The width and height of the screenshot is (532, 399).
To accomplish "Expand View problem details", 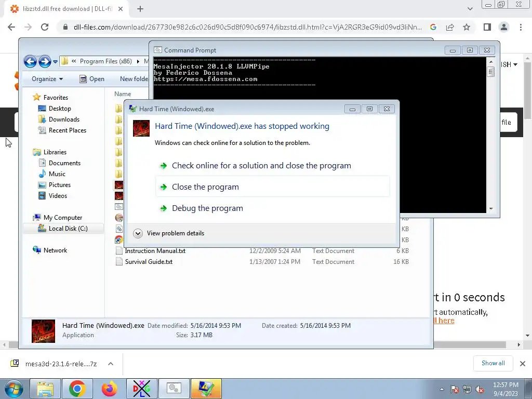I will pyautogui.click(x=169, y=233).
